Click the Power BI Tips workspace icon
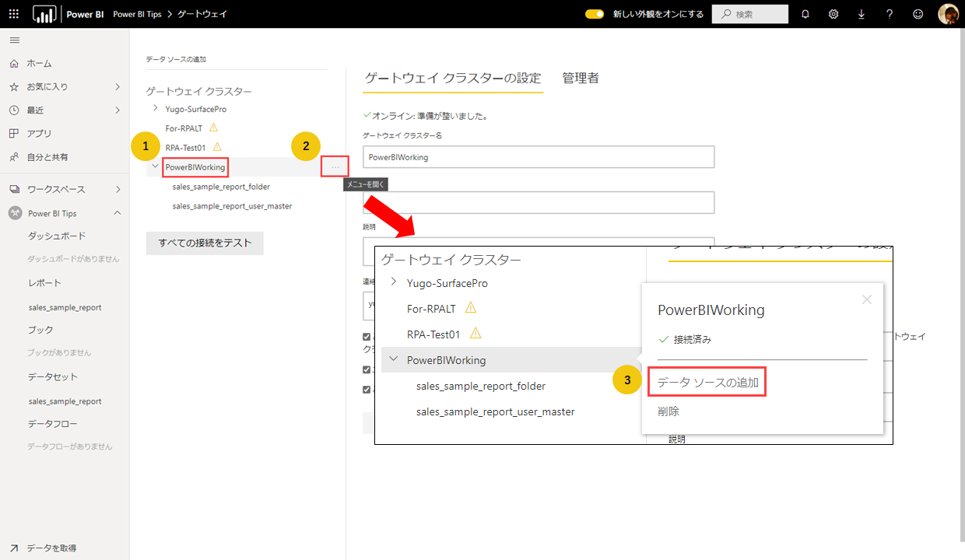The width and height of the screenshot is (965, 560). pyautogui.click(x=14, y=213)
